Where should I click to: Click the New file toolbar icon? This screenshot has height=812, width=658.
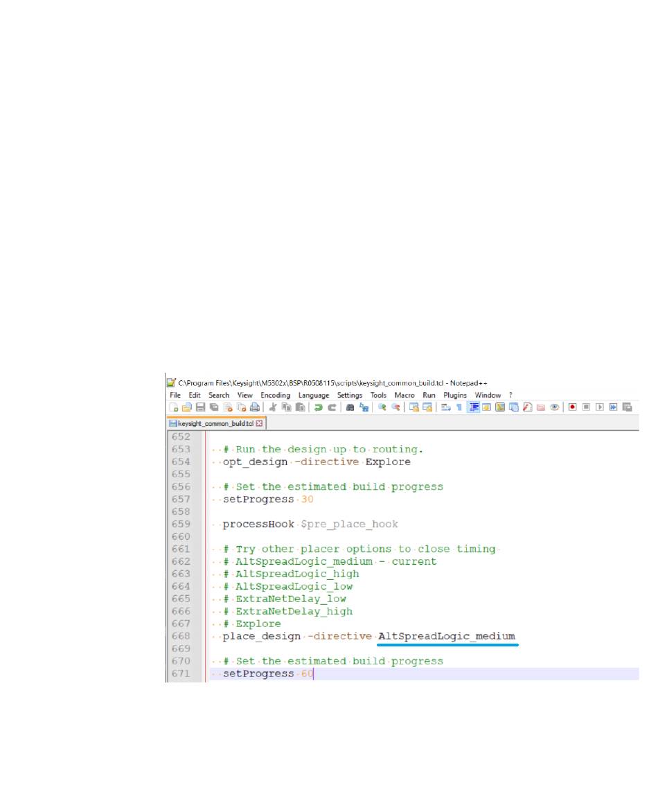[x=174, y=407]
